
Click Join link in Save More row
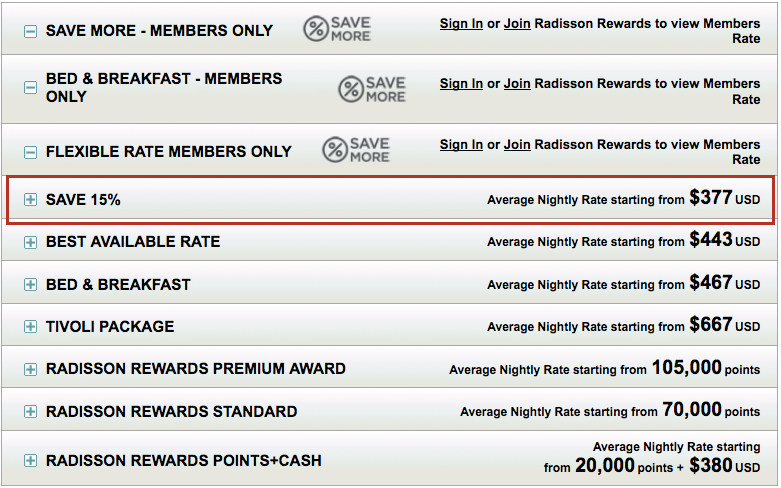pos(517,23)
